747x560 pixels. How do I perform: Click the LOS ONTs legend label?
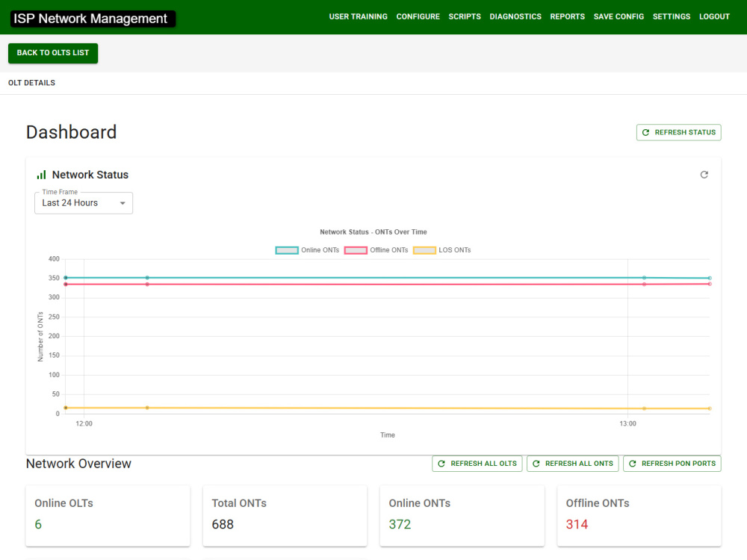coord(454,250)
